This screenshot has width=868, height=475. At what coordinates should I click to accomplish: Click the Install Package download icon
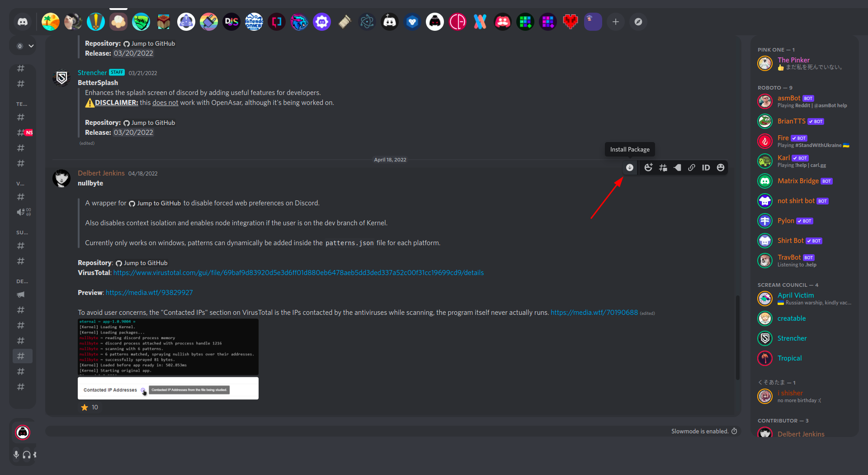click(x=629, y=167)
